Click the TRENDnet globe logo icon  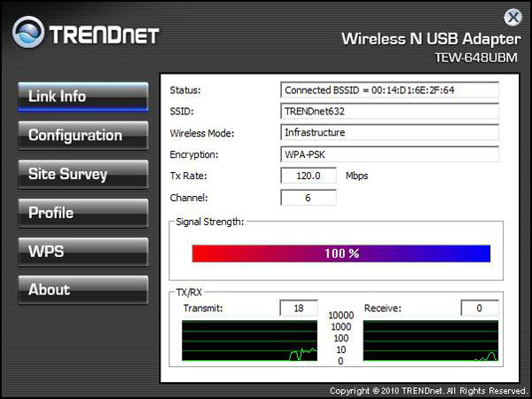tap(28, 32)
